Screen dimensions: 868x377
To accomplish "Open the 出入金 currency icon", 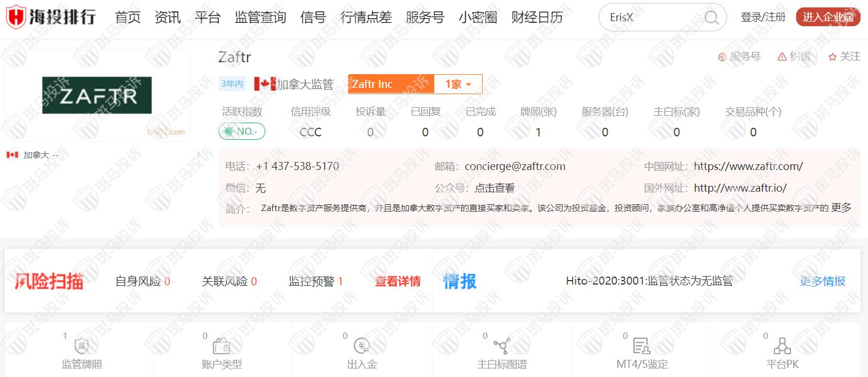I will pyautogui.click(x=362, y=346).
